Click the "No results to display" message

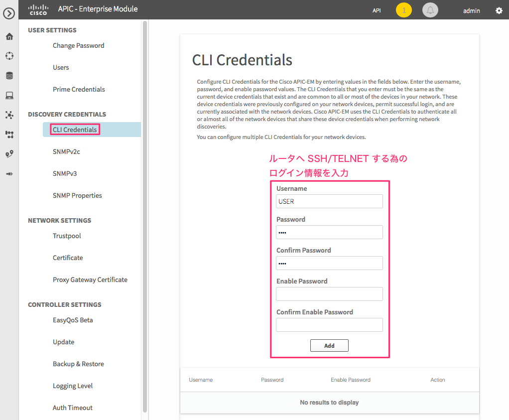[x=329, y=403]
